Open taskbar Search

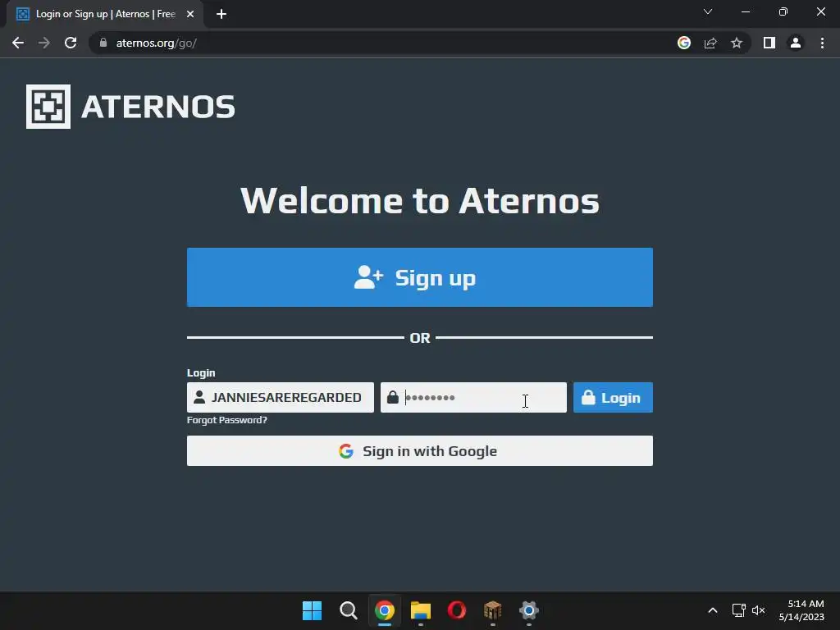(x=348, y=610)
